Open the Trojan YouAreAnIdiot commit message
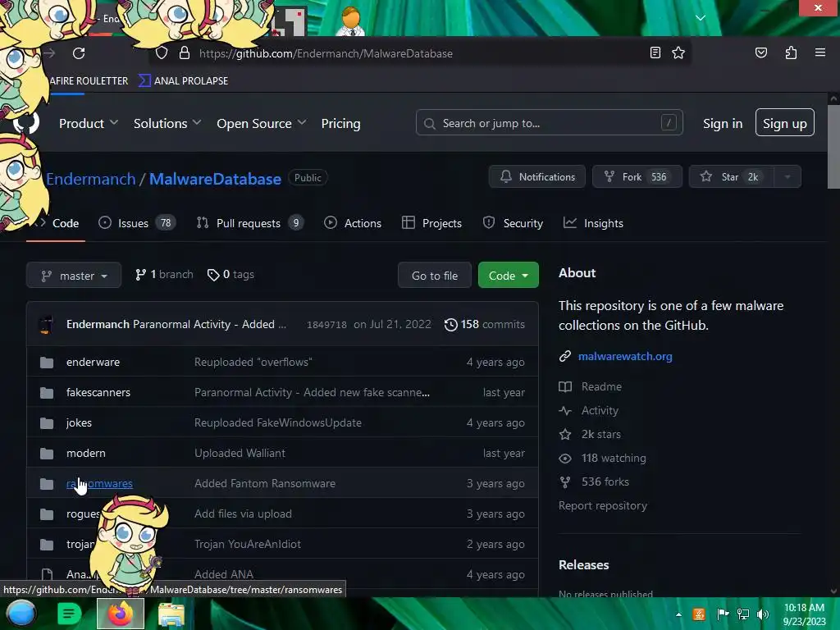Viewport: 840px width, 630px height. [248, 544]
